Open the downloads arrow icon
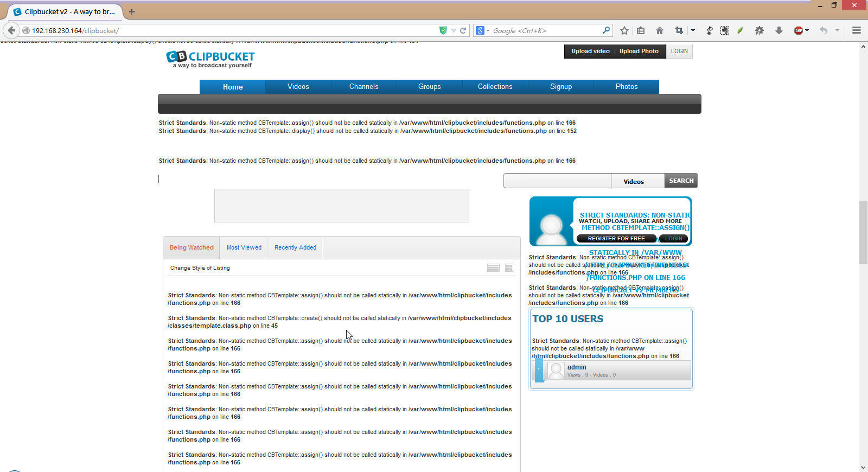 779,31
